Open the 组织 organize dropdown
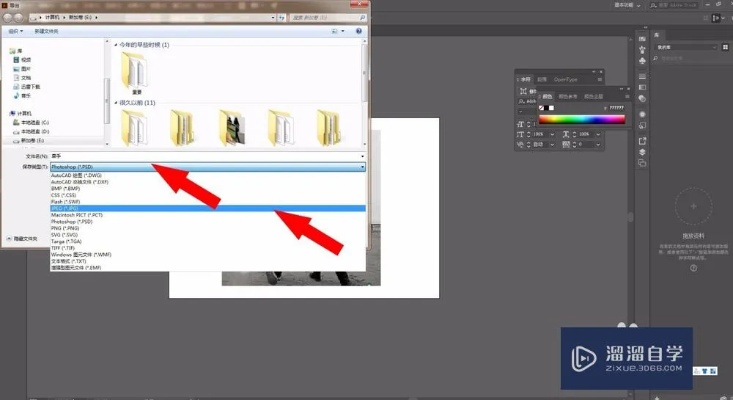The height and width of the screenshot is (400, 733). coord(15,31)
